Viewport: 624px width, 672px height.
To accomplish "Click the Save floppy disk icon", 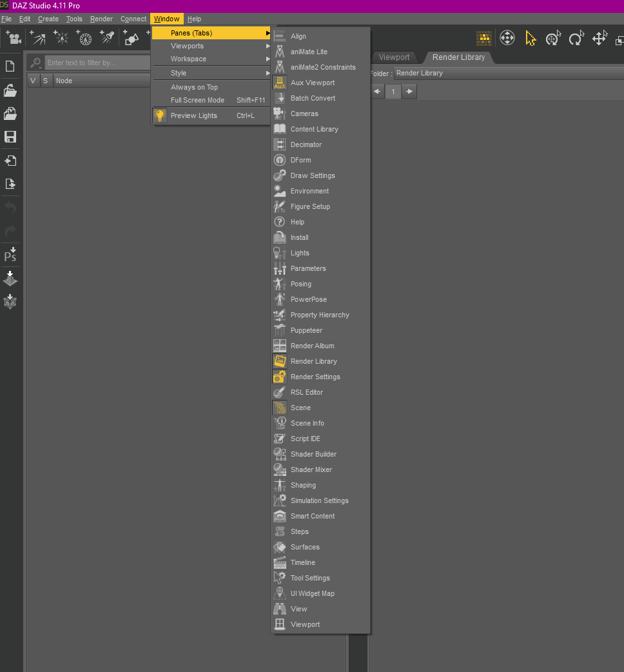I will (10, 137).
